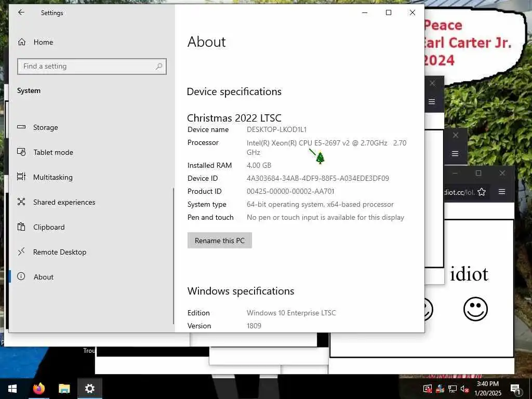Bookmark the page with the star icon
This screenshot has height=399, width=532.
(x=482, y=192)
